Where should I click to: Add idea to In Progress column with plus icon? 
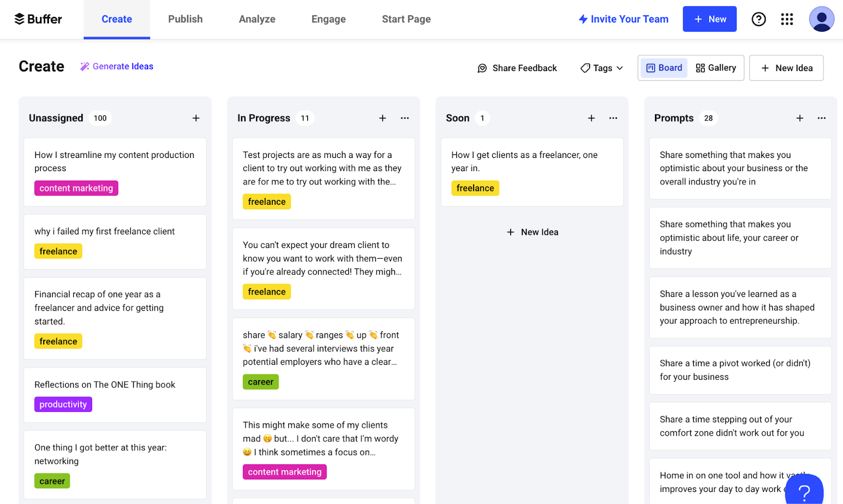(x=383, y=118)
